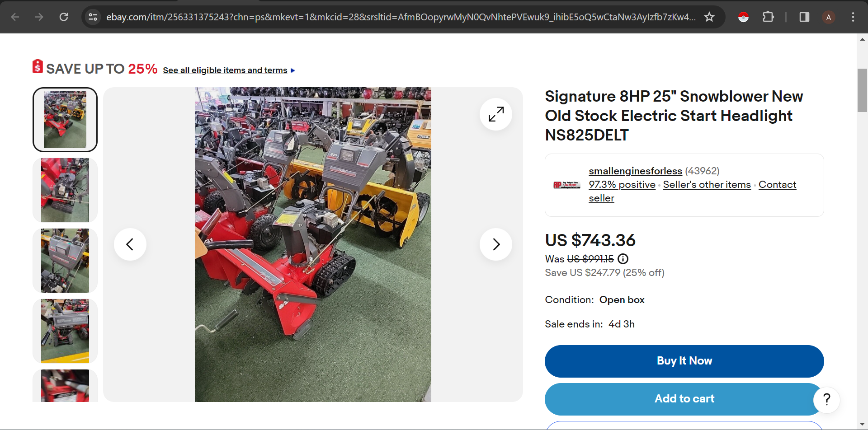Image resolution: width=868 pixels, height=430 pixels.
Task: Show the next product photo
Action: click(x=496, y=244)
